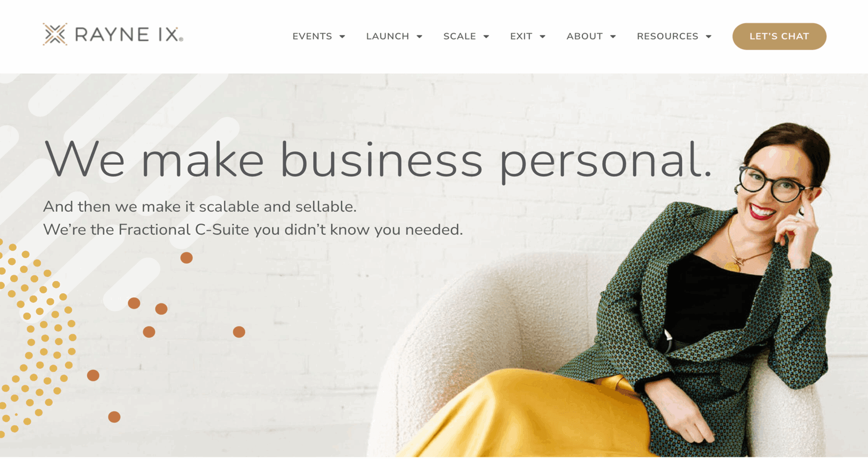The image size is (868, 459).
Task: Expand the Exit dropdown arrow
Action: point(542,37)
